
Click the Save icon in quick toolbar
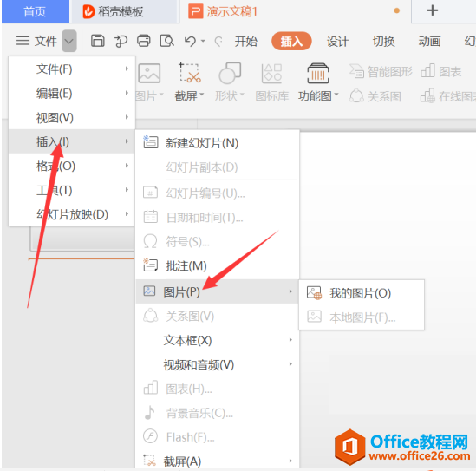pyautogui.click(x=97, y=41)
